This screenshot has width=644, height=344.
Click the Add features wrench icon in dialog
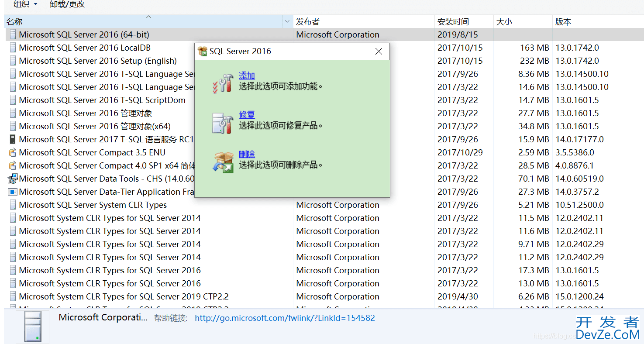223,83
